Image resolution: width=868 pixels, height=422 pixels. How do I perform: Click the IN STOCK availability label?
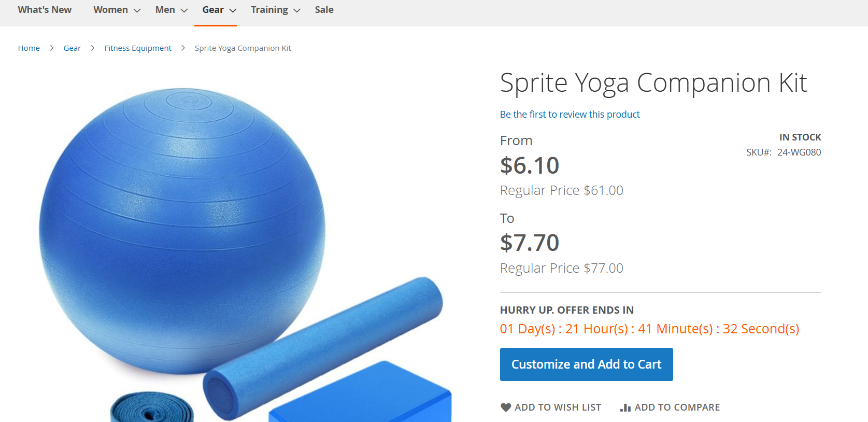point(800,137)
